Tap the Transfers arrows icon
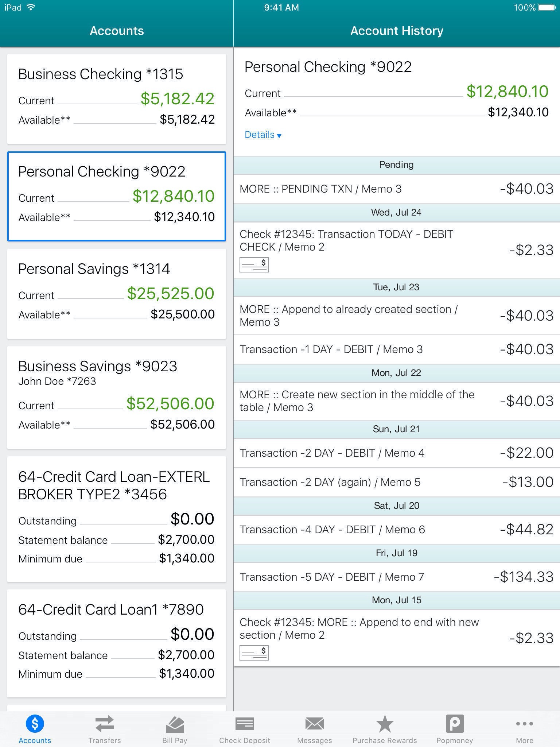 pos(105,724)
